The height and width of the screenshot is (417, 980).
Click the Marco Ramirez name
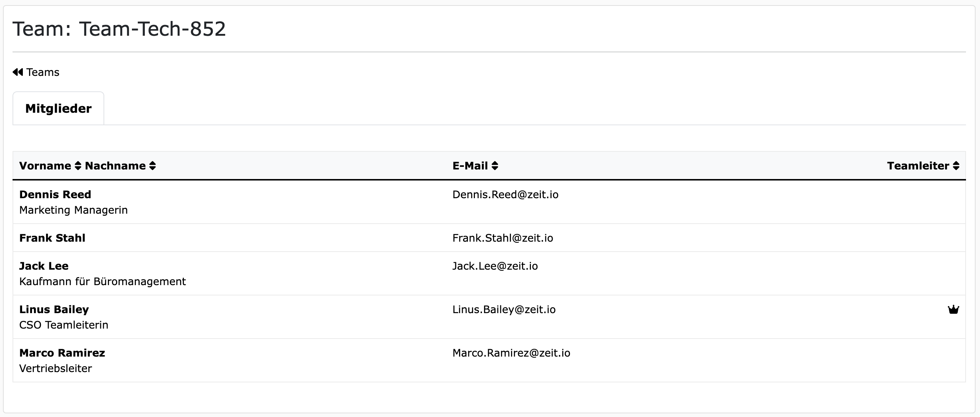click(62, 353)
